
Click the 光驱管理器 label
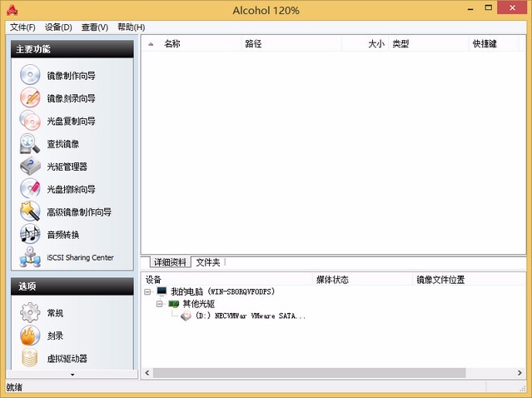point(67,167)
